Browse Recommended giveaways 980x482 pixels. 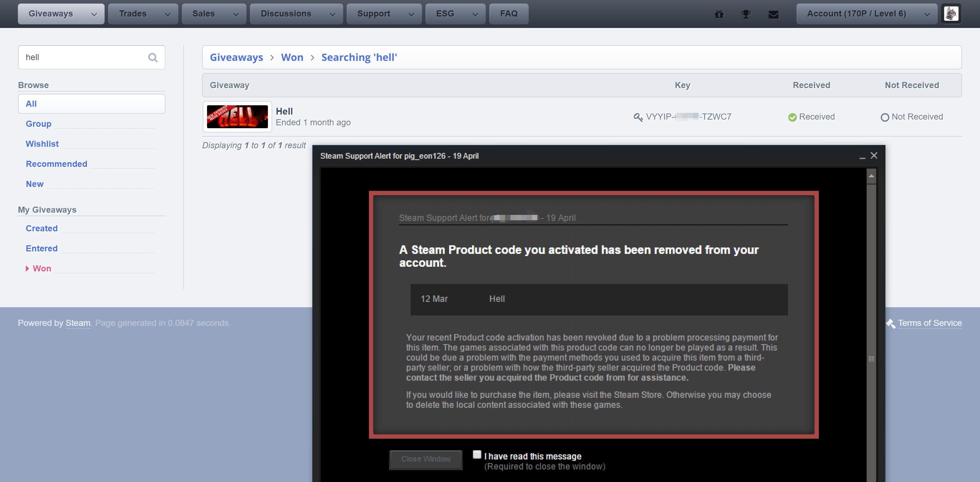[56, 164]
